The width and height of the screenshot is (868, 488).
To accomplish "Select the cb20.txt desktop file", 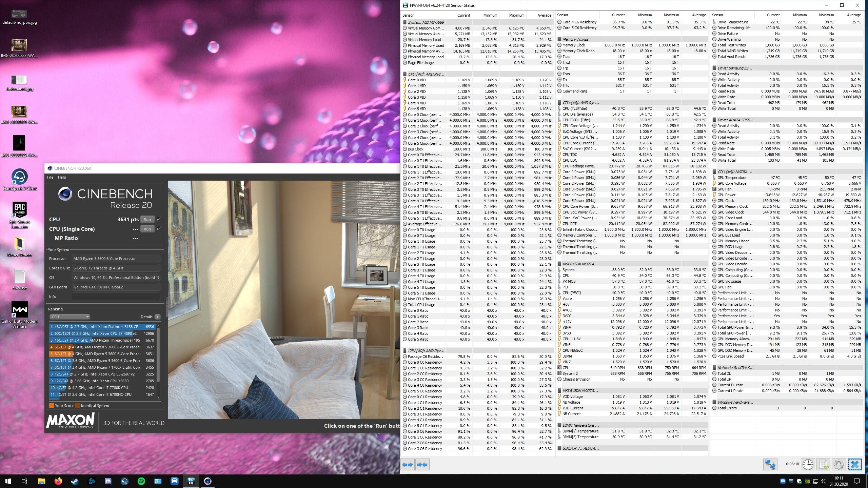I will pos(19,280).
